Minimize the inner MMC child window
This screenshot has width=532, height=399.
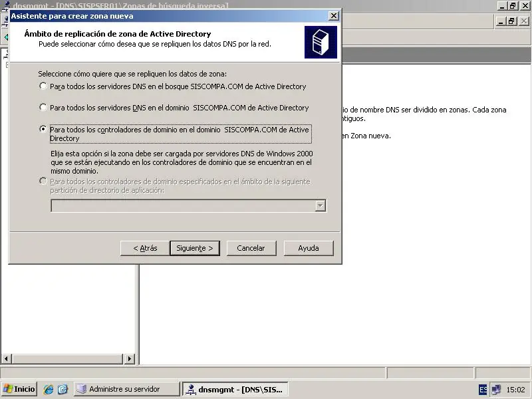[x=501, y=21]
